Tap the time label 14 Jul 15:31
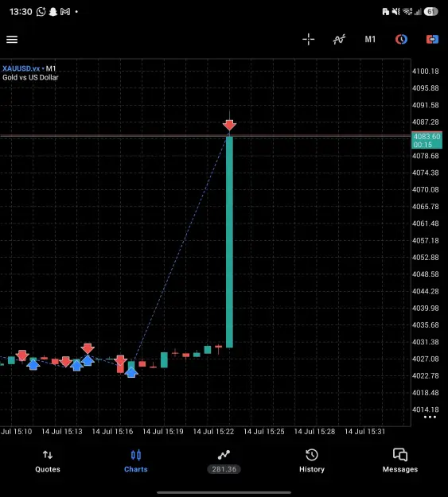Screen dimensions: 448x497 365,432
